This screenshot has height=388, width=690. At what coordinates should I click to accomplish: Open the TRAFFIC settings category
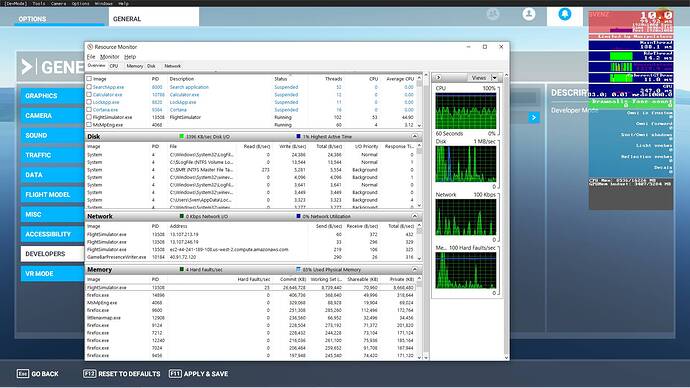(52, 155)
